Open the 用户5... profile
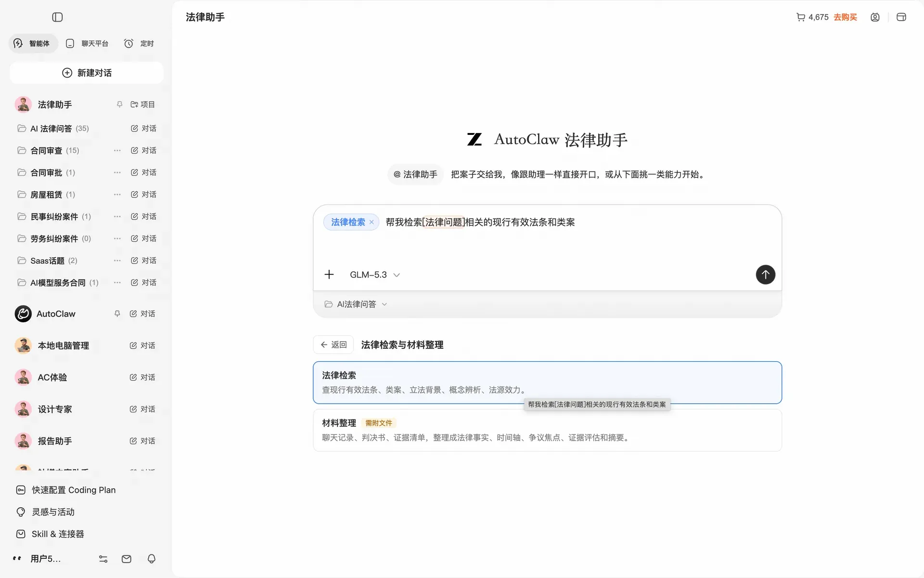 tap(37, 559)
